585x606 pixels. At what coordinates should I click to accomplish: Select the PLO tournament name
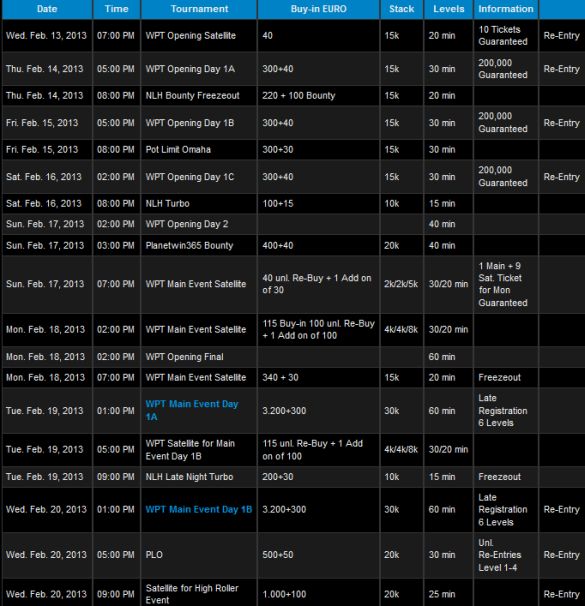(x=154, y=555)
